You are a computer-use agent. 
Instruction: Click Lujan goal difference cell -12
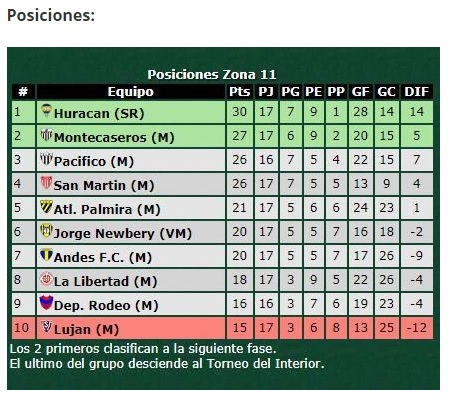(417, 328)
